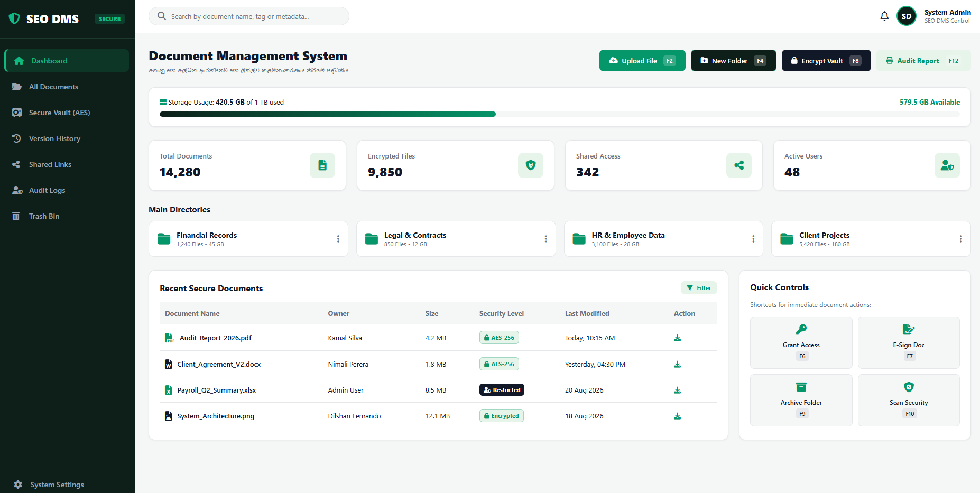Sort by Last Modified column header
This screenshot has width=980, height=493.
coord(587,313)
